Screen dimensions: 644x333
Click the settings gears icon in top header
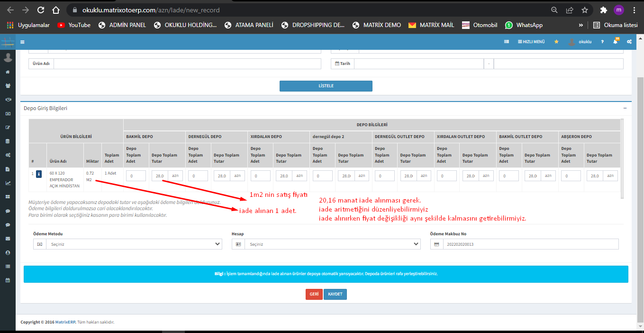pos(629,42)
